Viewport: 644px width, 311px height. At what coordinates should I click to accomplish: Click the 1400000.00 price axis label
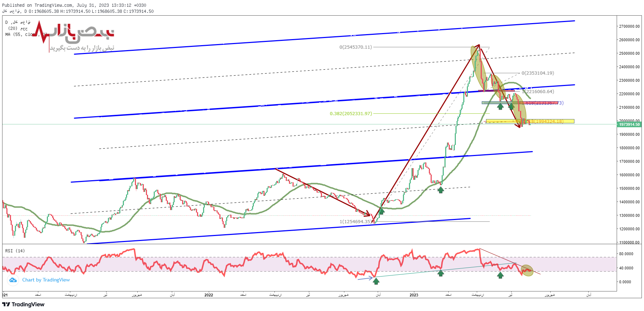pyautogui.click(x=629, y=202)
